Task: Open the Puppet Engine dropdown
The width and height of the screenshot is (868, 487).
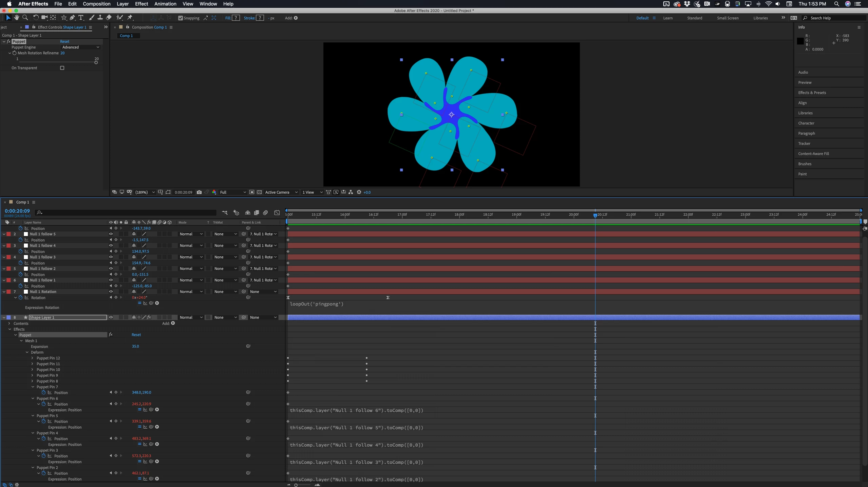Action: click(x=80, y=47)
